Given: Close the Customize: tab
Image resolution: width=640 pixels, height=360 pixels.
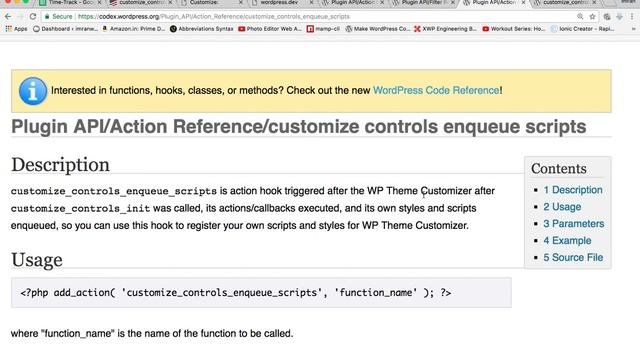Looking at the screenshot, I should tap(240, 2).
